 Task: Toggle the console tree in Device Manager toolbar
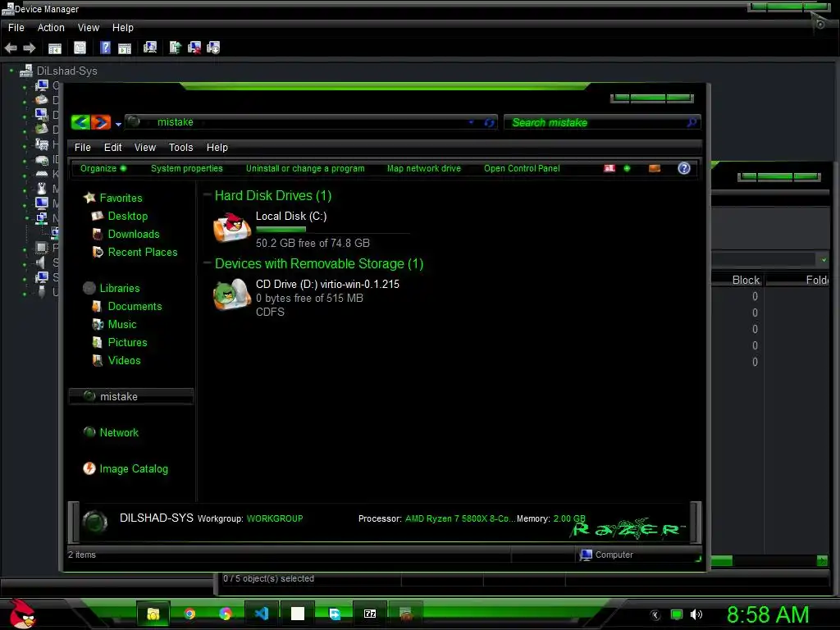[55, 48]
